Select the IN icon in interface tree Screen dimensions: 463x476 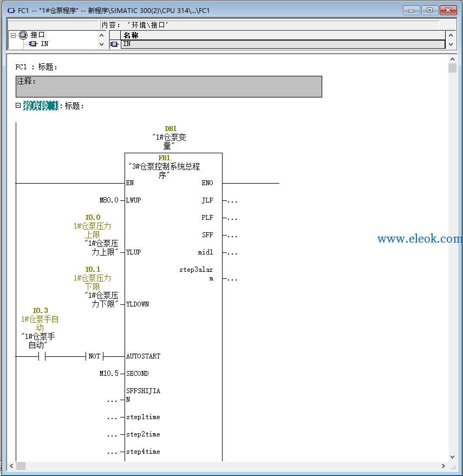[33, 44]
